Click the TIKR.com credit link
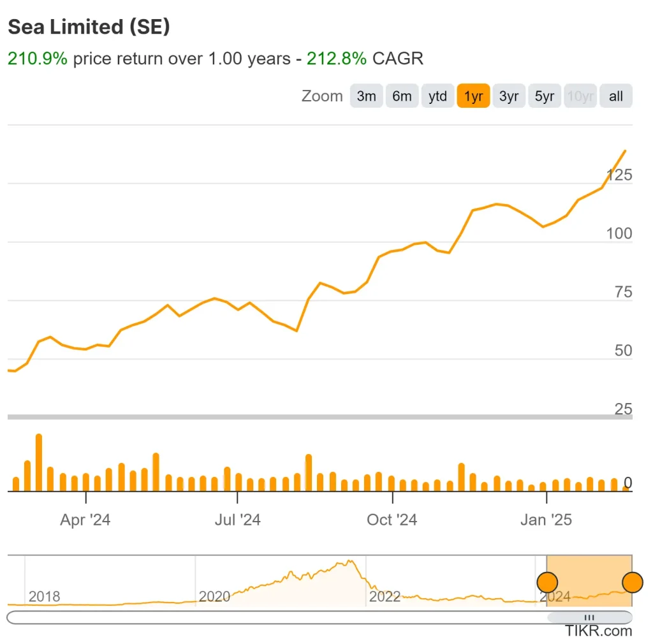653x644 pixels. (598, 631)
